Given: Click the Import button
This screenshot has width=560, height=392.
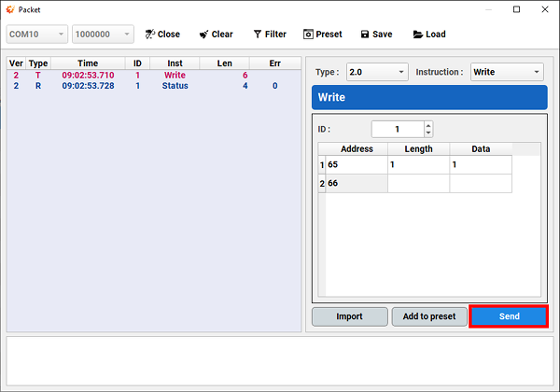Looking at the screenshot, I should click(x=350, y=316).
